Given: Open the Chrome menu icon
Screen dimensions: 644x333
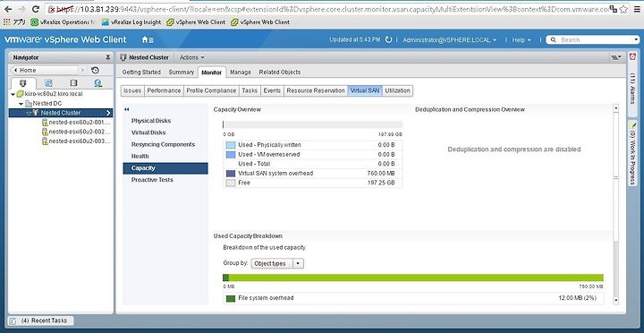Looking at the screenshot, I should (637, 9).
